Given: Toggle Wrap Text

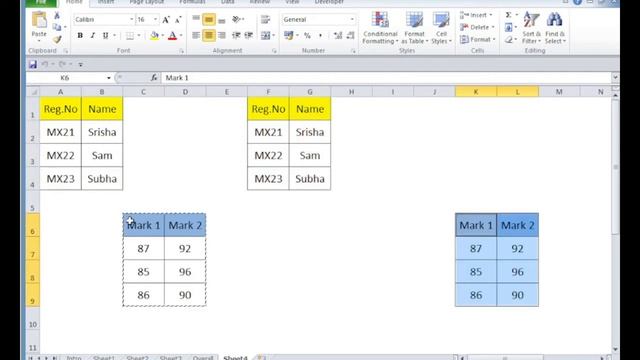Looking at the screenshot, I should [x=265, y=19].
